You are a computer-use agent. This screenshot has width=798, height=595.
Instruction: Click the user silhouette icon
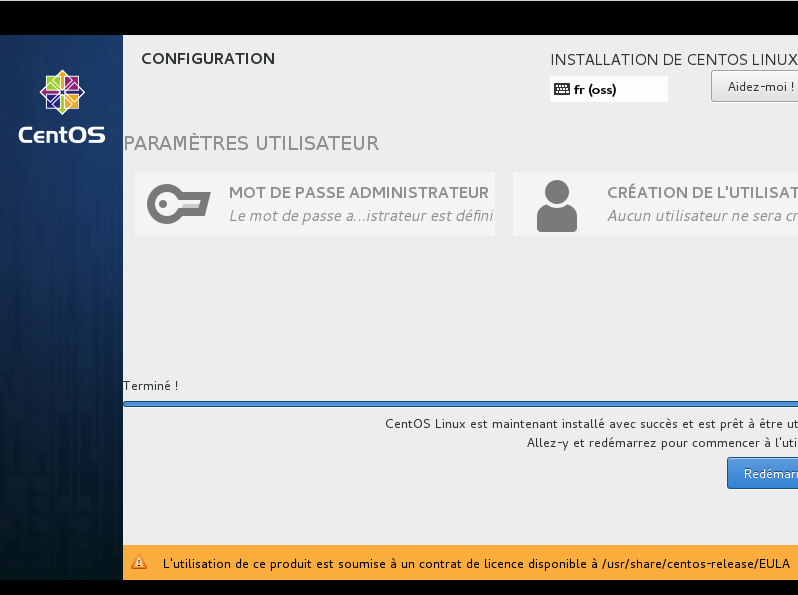[x=557, y=205]
